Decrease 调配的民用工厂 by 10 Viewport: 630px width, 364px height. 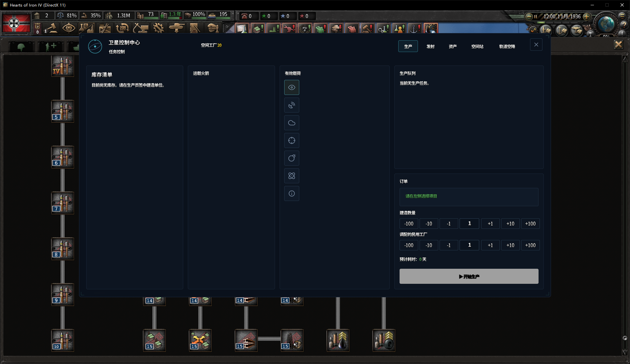coord(429,245)
